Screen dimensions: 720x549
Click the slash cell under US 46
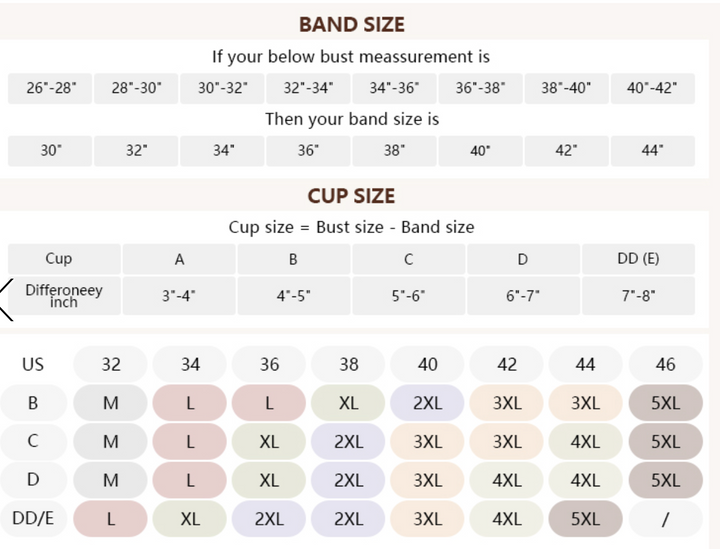click(x=665, y=519)
